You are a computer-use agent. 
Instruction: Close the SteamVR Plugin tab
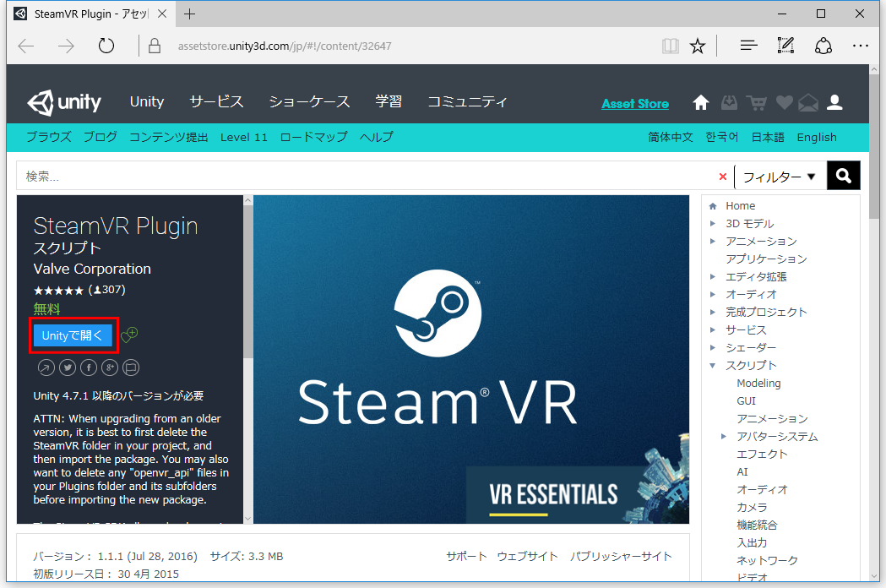pyautogui.click(x=162, y=14)
